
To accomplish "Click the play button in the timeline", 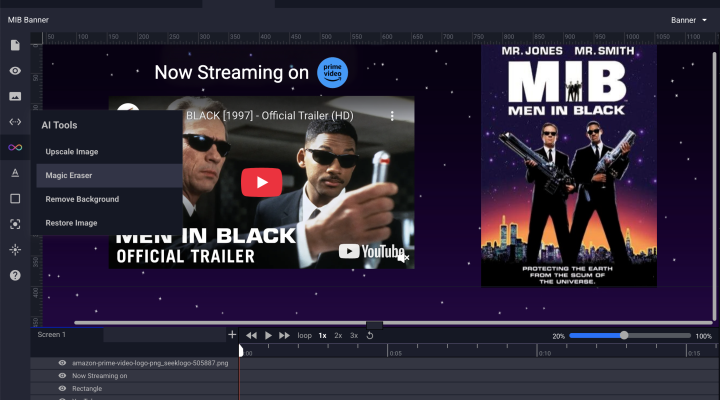I will coord(268,335).
